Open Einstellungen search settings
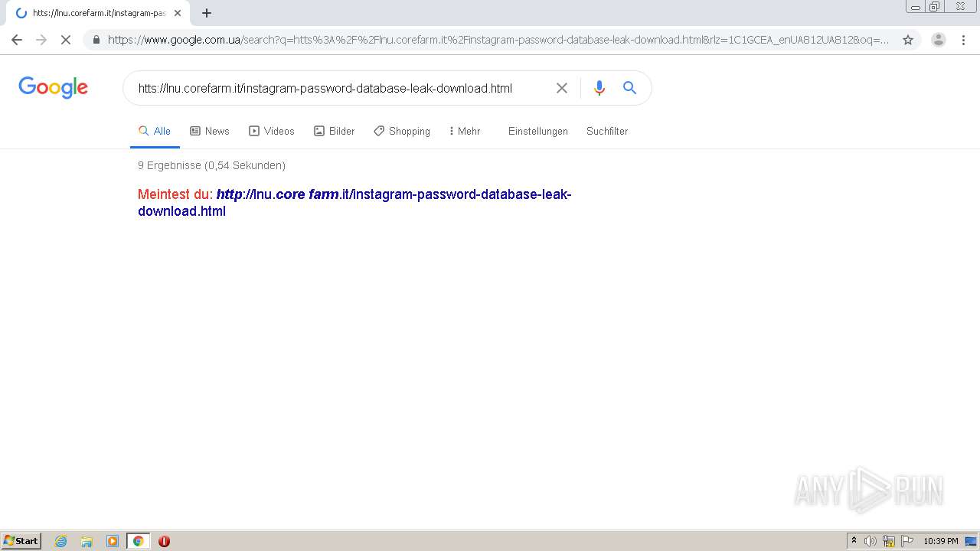 tap(538, 131)
